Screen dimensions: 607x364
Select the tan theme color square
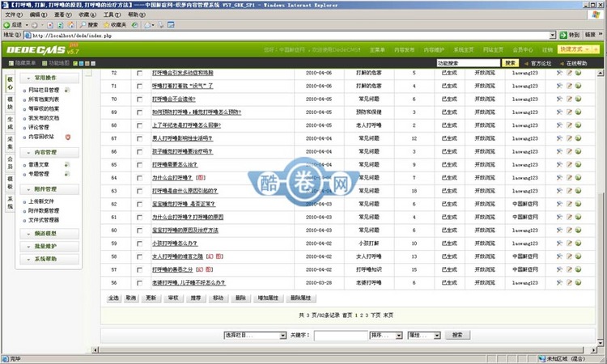click(87, 63)
